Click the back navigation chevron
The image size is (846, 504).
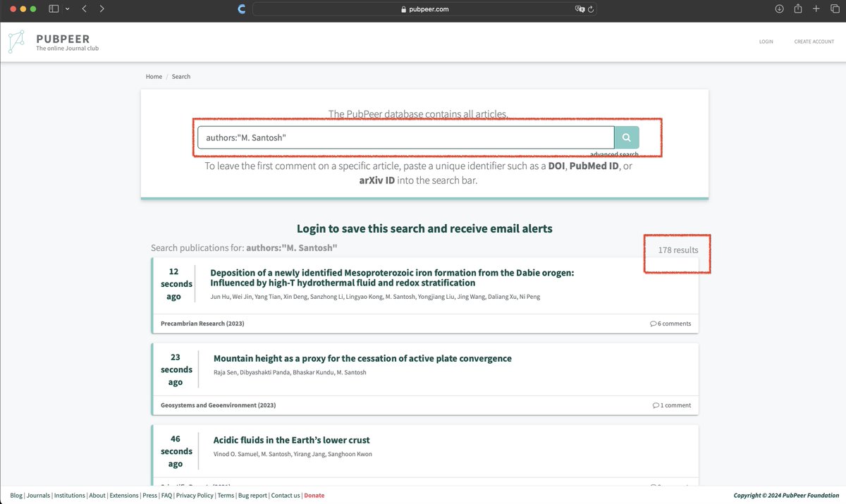pyautogui.click(x=84, y=9)
